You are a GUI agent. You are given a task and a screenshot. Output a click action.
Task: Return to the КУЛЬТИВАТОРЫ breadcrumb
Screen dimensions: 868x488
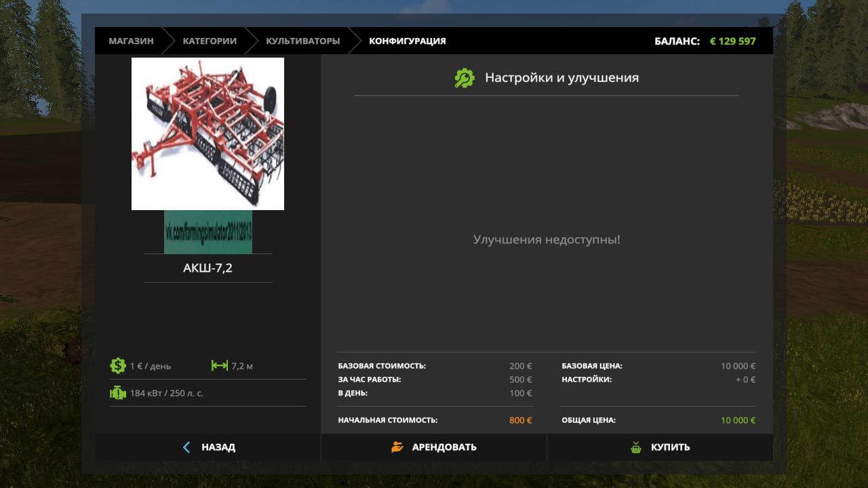(302, 41)
